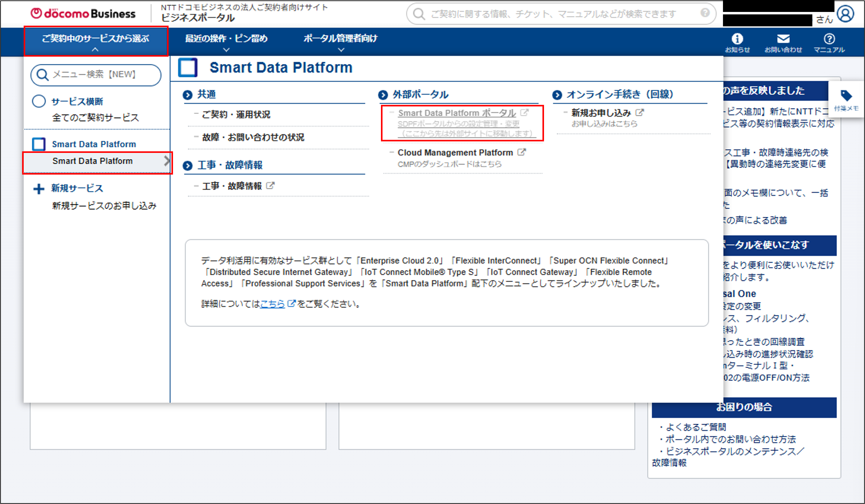865x504 pixels.
Task: Open the Cloud Management Platform link
Action: 455,152
